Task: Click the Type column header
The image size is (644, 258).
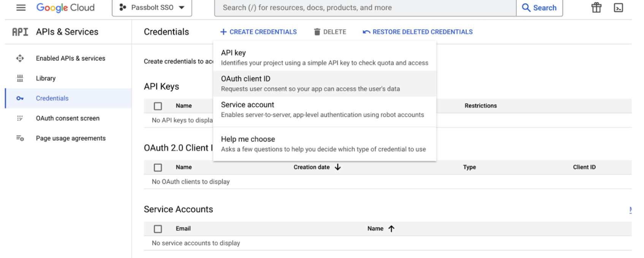Action: pos(470,167)
